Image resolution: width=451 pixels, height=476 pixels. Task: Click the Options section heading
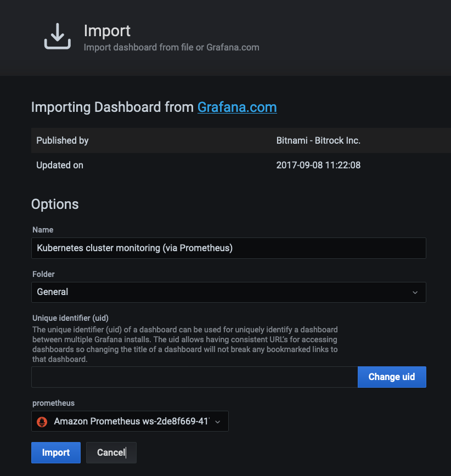[x=55, y=204]
